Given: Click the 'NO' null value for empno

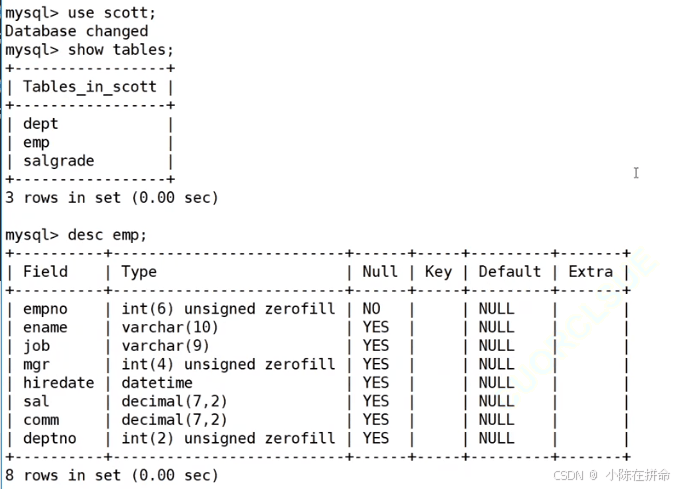Looking at the screenshot, I should 371,309.
